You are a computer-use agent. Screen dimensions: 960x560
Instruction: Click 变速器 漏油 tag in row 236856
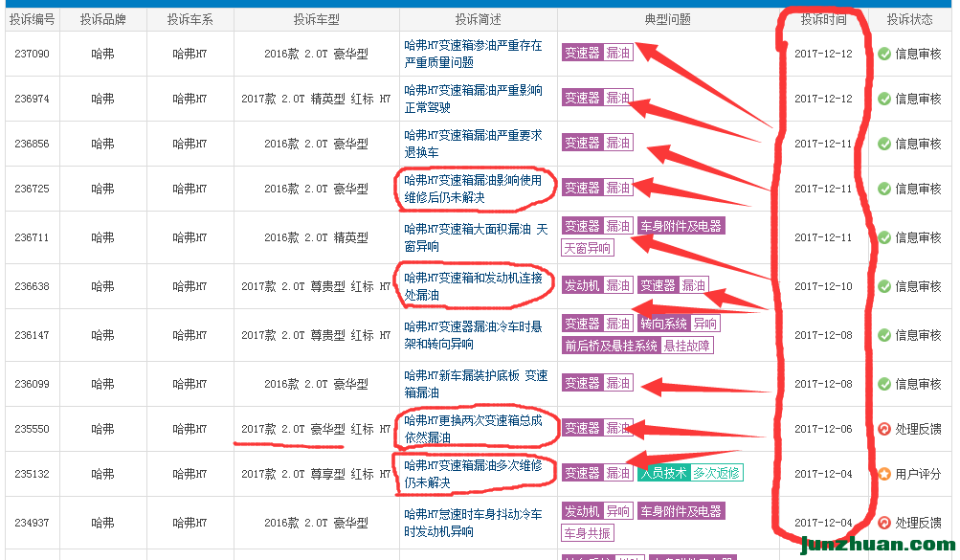[x=597, y=143]
